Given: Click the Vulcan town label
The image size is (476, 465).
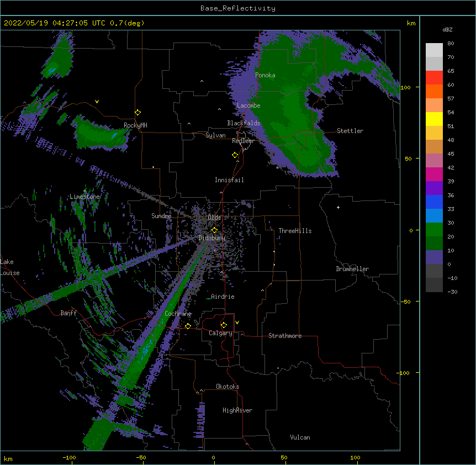Looking at the screenshot, I should [300, 437].
